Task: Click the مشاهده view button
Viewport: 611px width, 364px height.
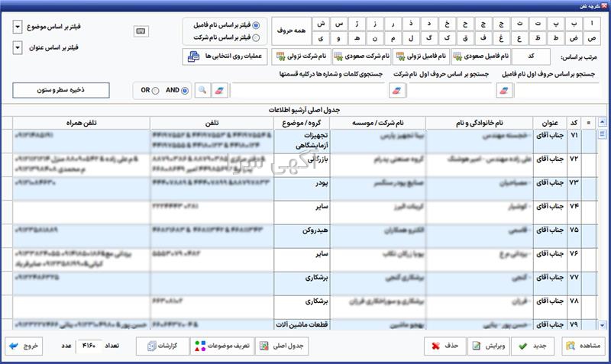Action: pos(584,346)
